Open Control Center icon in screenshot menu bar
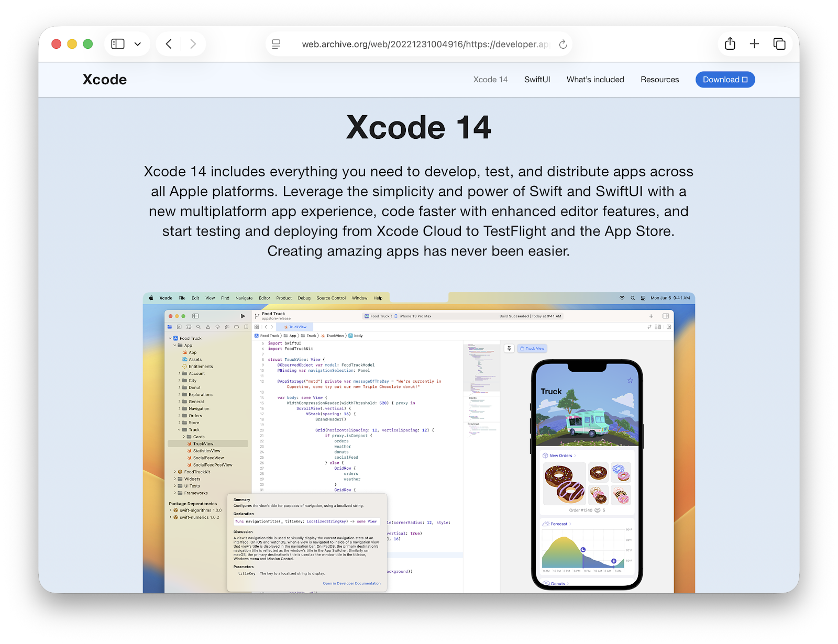This screenshot has height=644, width=838. (643, 298)
